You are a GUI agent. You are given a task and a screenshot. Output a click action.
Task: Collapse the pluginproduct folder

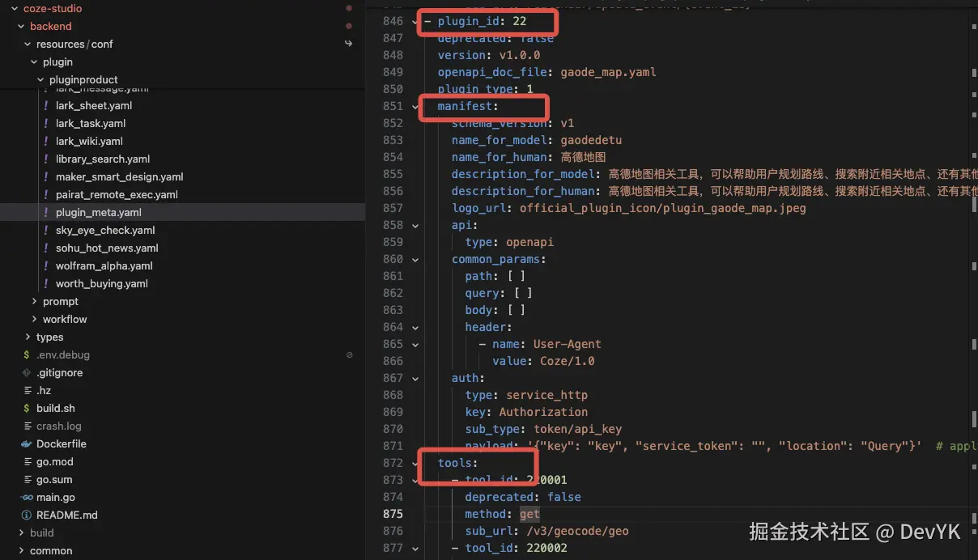40,80
